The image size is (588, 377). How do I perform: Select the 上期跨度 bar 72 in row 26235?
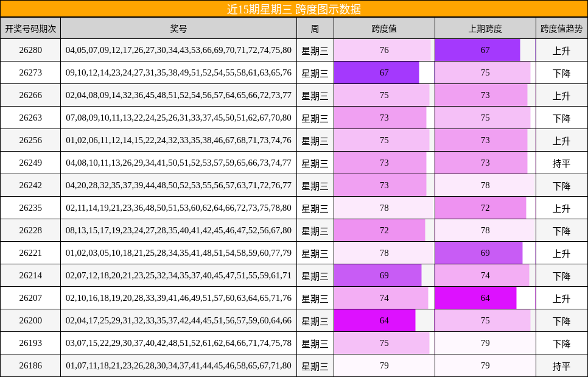click(481, 208)
